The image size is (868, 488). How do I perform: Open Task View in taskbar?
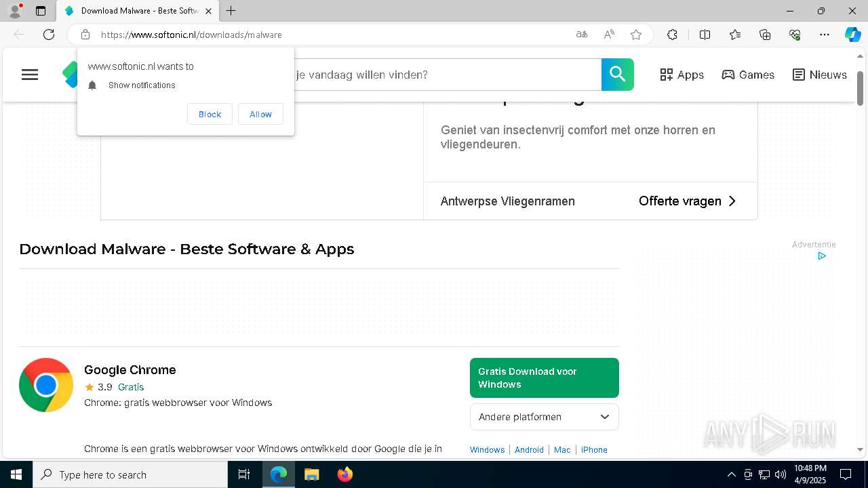[x=244, y=474]
